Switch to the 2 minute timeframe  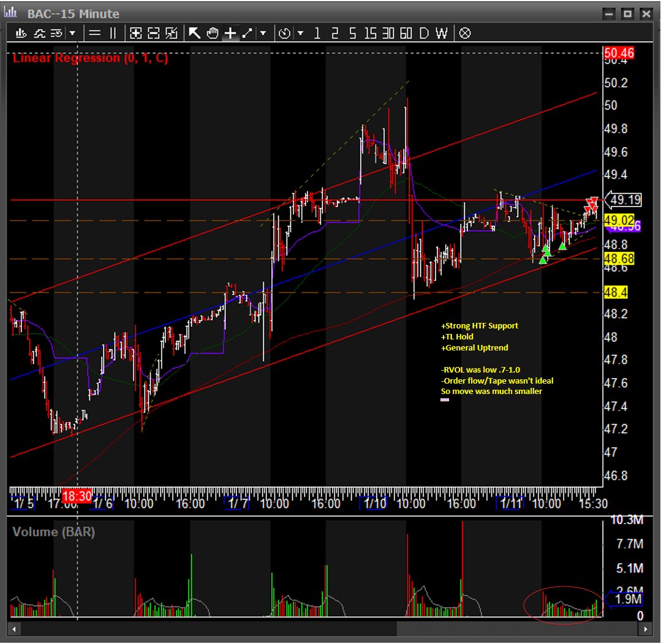point(334,33)
